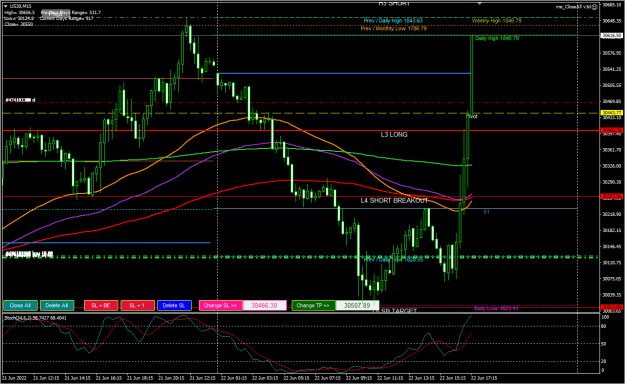Select the L4 SHORT BREAKOUT label
This screenshot has height=384, width=625.
[x=394, y=201]
